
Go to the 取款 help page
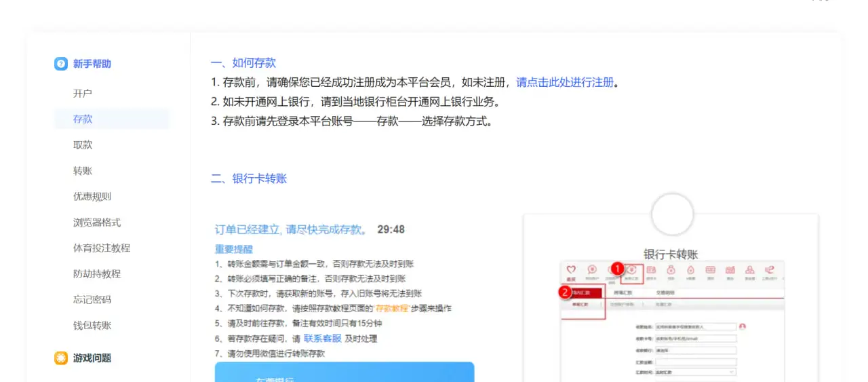[x=83, y=145]
